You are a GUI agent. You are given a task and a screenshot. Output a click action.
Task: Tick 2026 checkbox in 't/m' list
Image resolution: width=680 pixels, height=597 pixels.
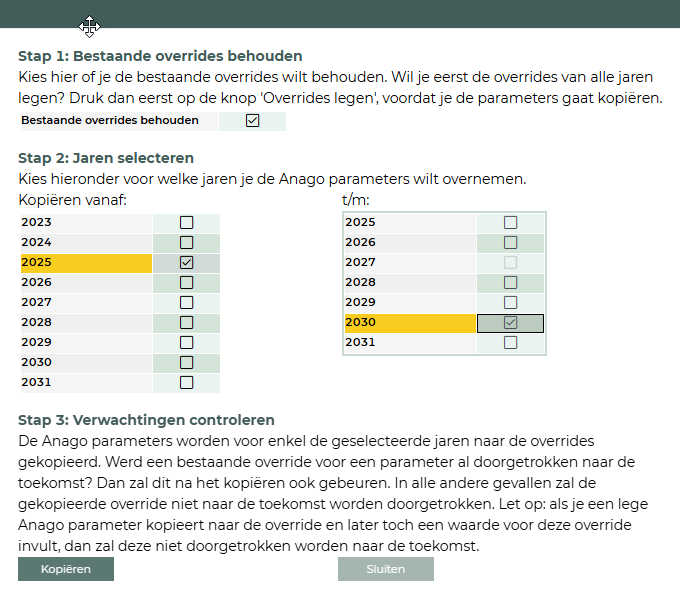tap(511, 242)
